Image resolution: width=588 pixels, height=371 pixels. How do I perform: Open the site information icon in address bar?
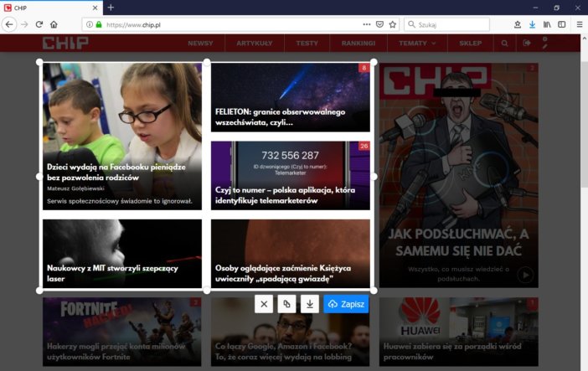90,25
